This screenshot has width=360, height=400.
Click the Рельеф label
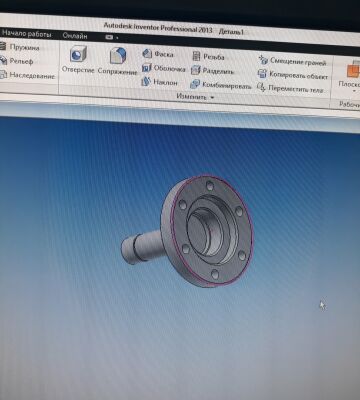[x=21, y=61]
